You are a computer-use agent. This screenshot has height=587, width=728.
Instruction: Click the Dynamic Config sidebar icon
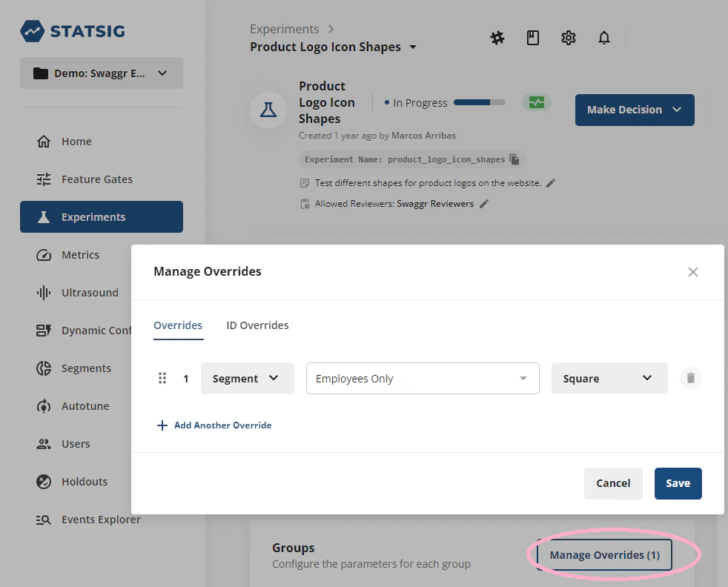[44, 331]
